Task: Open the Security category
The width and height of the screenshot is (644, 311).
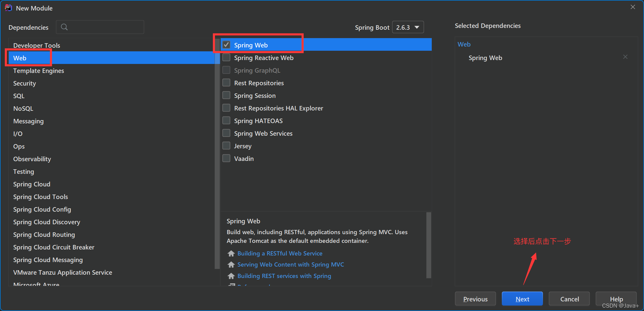Action: coord(112,83)
